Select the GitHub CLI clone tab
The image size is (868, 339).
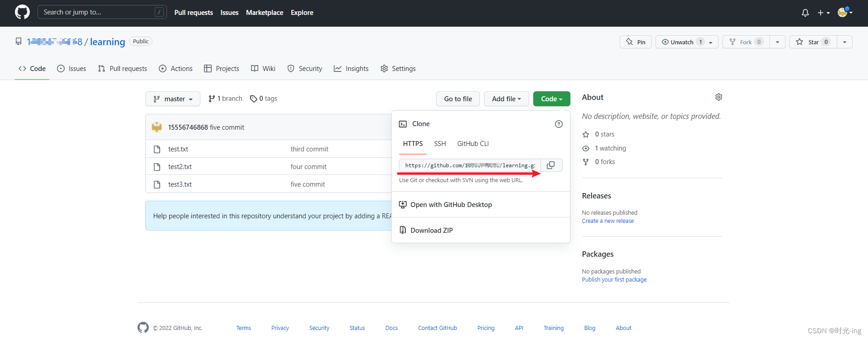(x=473, y=144)
